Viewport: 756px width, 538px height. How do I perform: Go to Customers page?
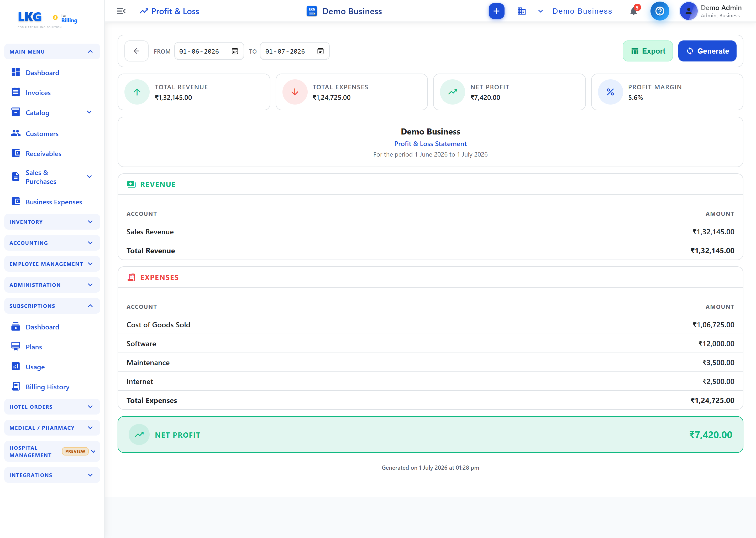(x=52, y=133)
